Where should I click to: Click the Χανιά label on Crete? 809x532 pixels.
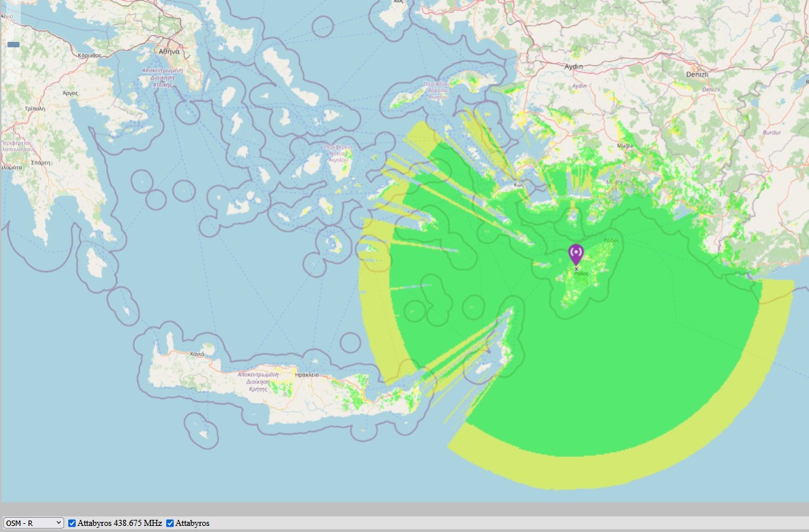tap(197, 354)
